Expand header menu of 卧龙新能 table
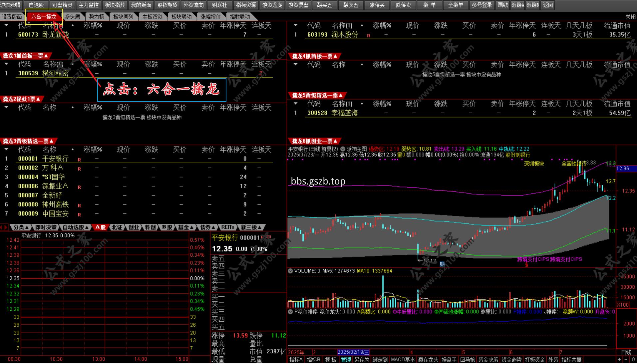This screenshot has height=364, width=637. coord(6,25)
